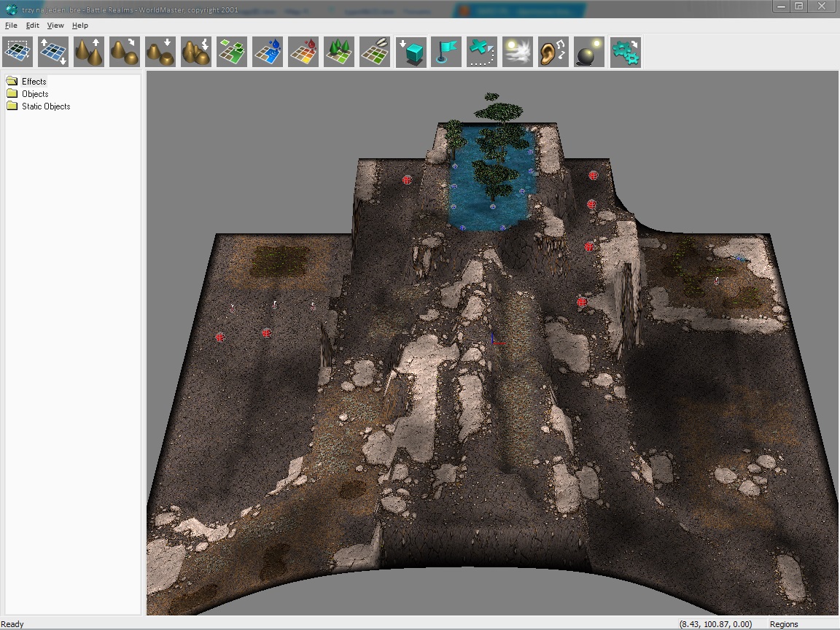Click the Objects folder icon
This screenshot has height=630, width=840.
(x=12, y=94)
